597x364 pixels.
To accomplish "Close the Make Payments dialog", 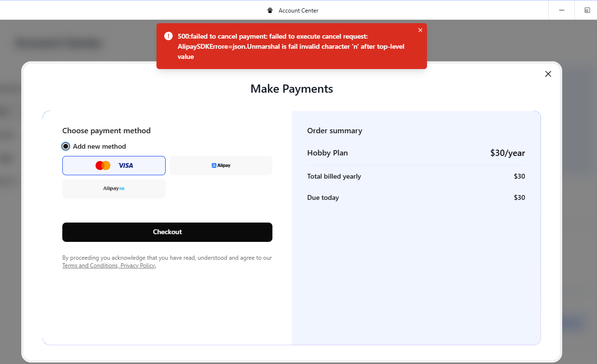I will 548,74.
